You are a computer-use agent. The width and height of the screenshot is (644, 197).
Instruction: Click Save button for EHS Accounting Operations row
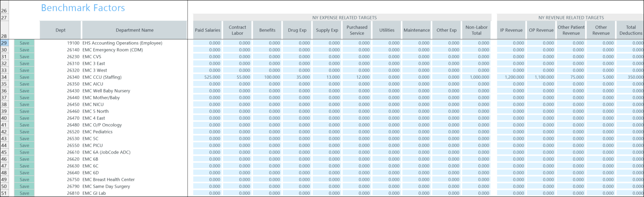[x=24, y=43]
